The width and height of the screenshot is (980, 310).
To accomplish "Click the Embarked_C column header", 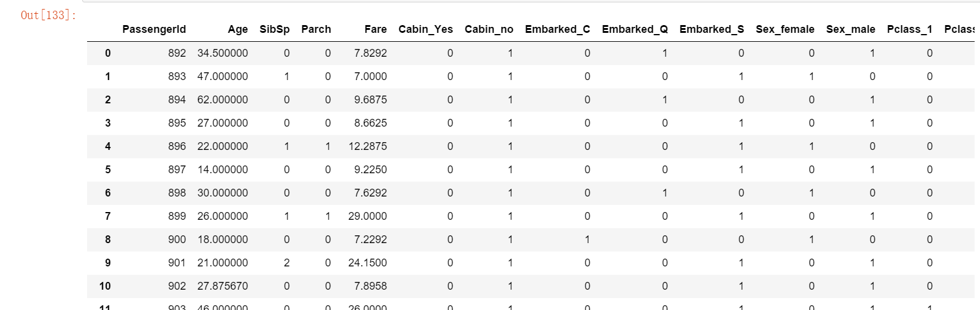I will tap(557, 29).
